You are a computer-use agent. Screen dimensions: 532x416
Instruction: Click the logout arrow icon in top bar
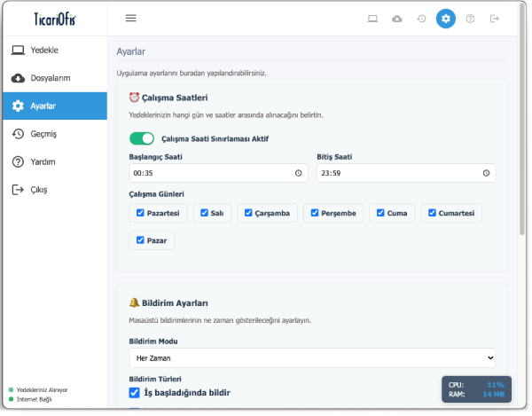(494, 18)
